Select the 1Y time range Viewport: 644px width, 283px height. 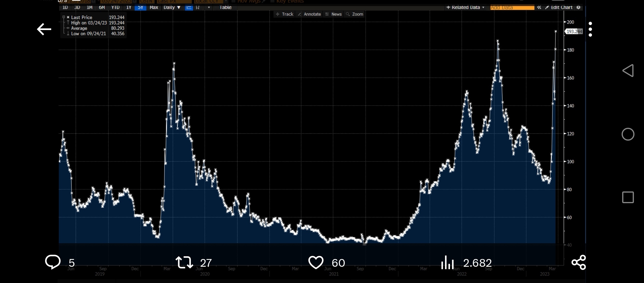129,7
